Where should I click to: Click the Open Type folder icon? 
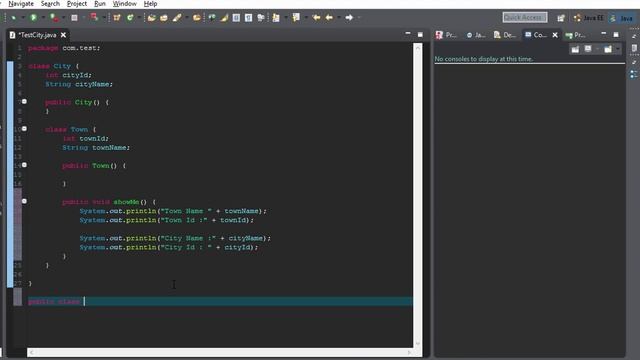[151, 18]
